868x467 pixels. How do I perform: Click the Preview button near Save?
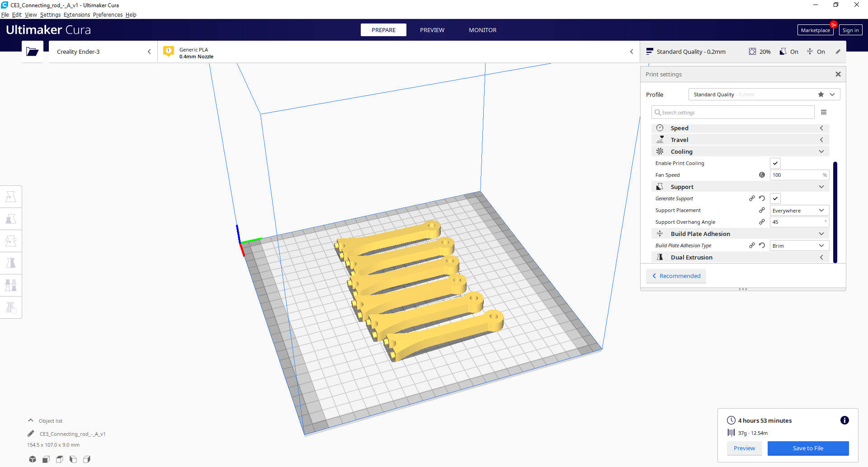[744, 448]
